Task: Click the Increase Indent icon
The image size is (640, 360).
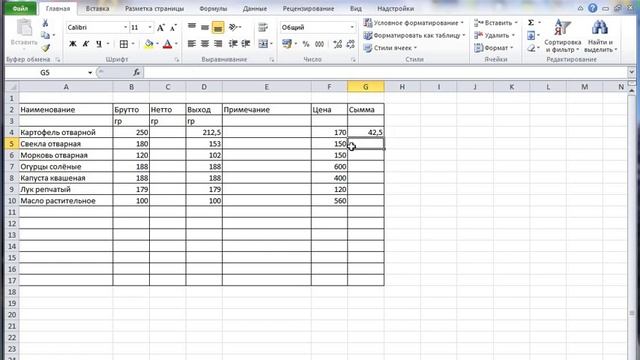Action: (x=246, y=44)
